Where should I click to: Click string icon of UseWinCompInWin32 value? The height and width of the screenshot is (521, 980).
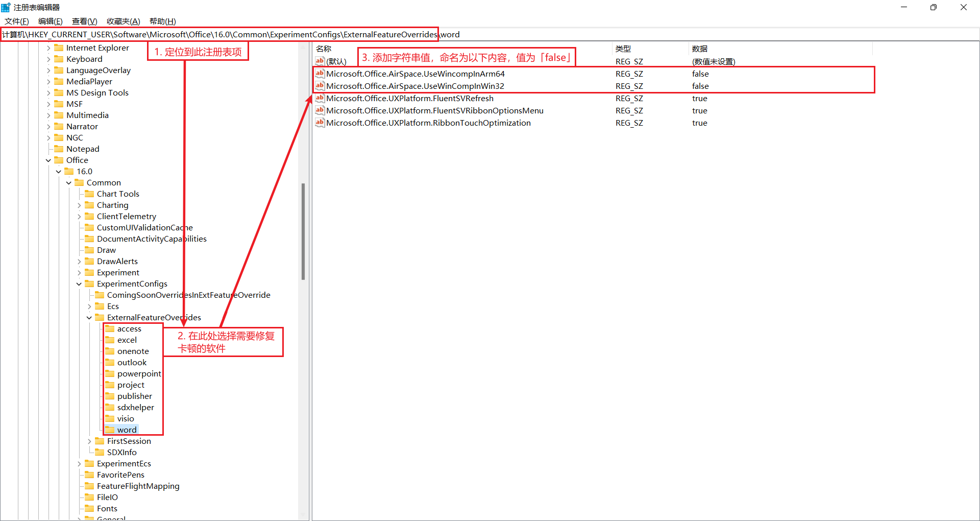click(320, 86)
